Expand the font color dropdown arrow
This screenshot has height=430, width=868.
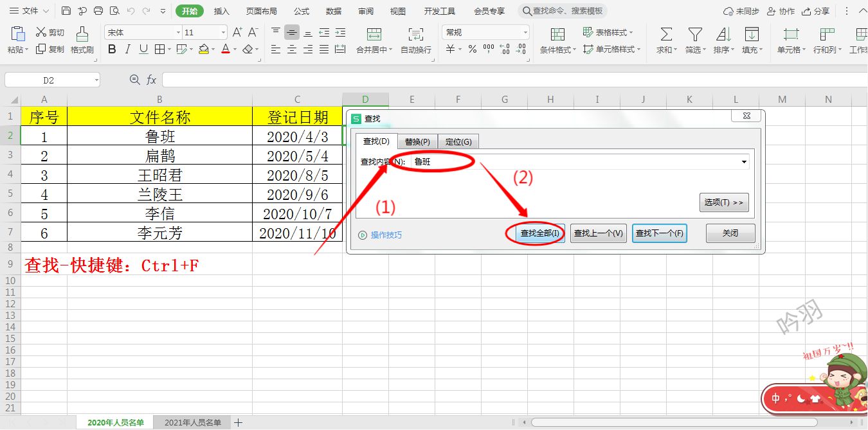235,49
